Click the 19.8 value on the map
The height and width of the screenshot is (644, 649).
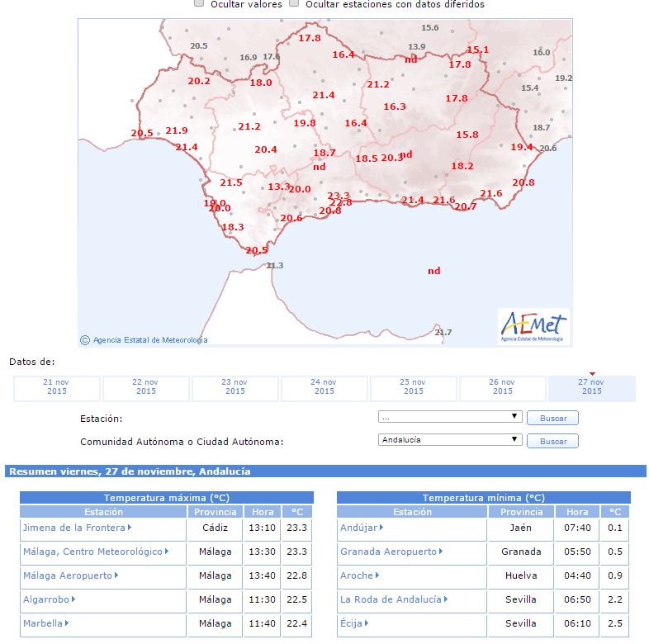point(305,123)
